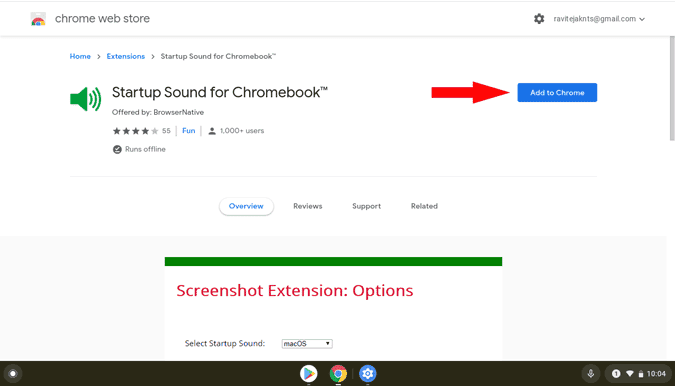The height and width of the screenshot is (386, 675).
Task: Click the Select Startup Sound label
Action: (x=225, y=343)
